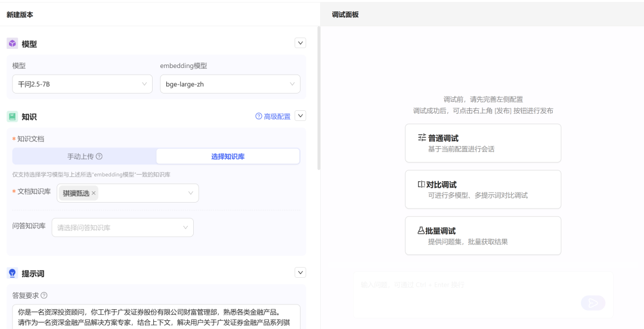Collapse the 模型 section

300,43
